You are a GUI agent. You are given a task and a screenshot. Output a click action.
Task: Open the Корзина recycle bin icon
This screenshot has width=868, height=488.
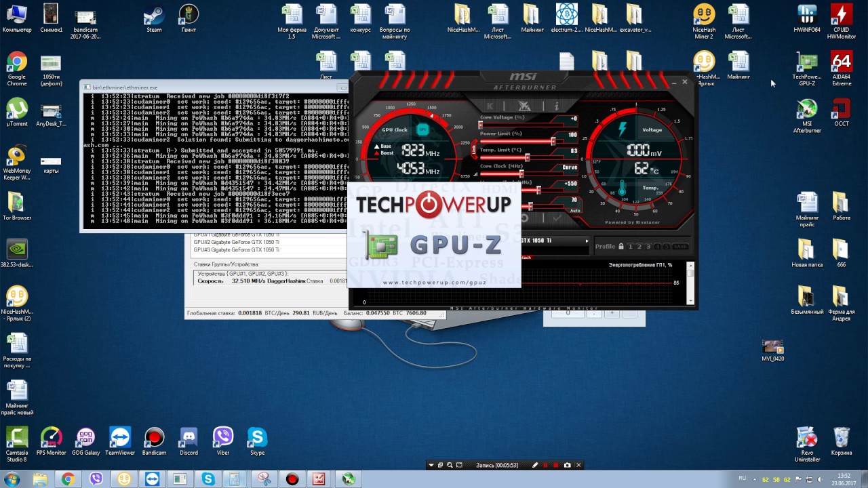[x=842, y=441]
